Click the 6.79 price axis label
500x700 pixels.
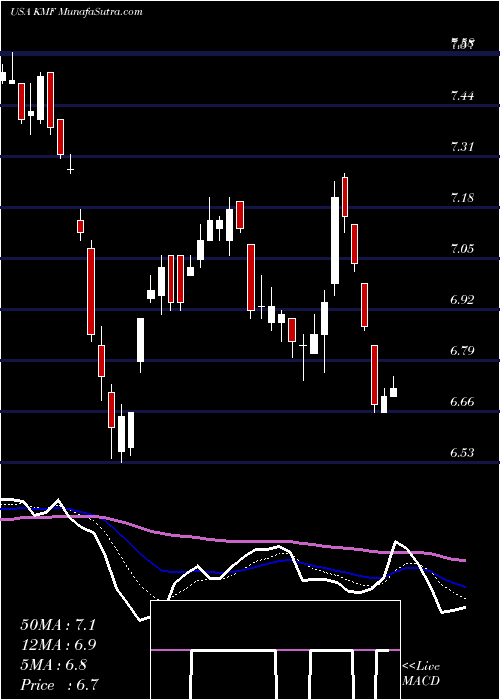[x=462, y=350]
